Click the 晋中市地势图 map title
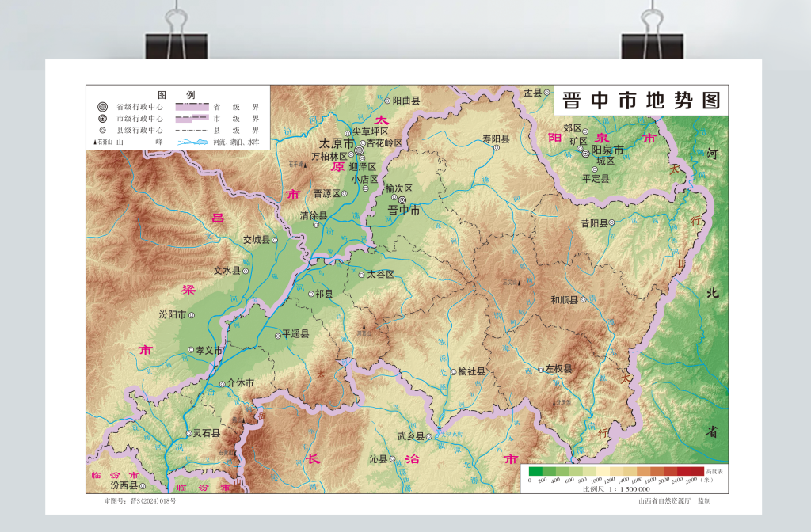811x532 pixels. coord(641,101)
